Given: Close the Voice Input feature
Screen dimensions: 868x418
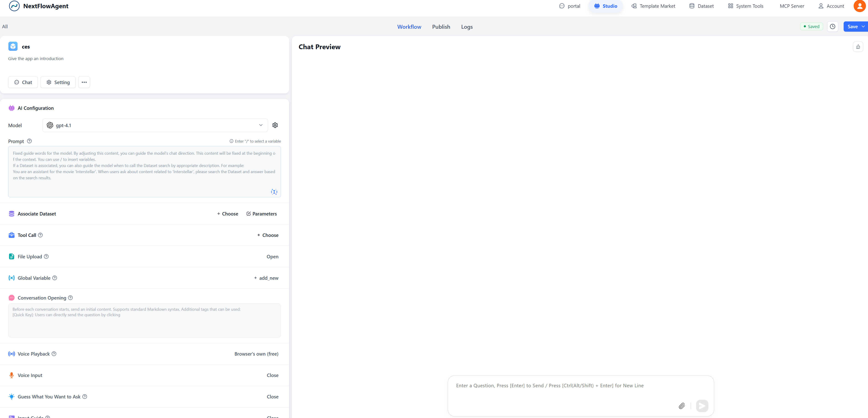Looking at the screenshot, I should pos(272,375).
